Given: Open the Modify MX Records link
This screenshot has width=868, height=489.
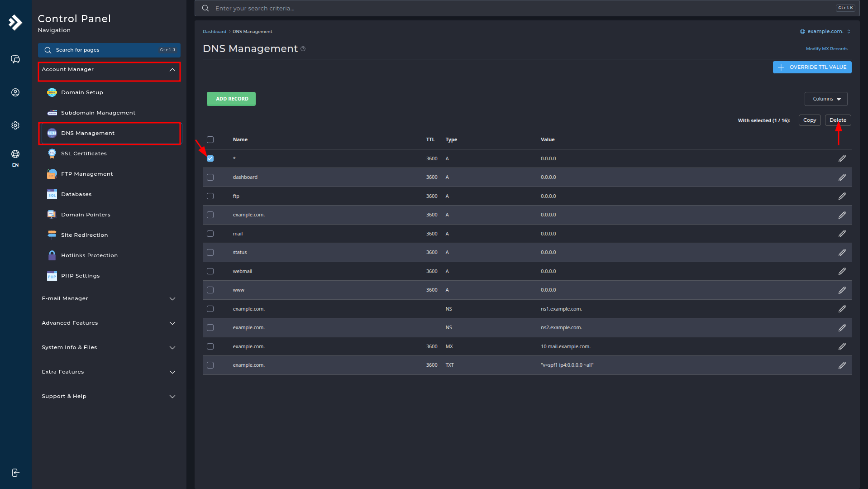Looking at the screenshot, I should (x=826, y=48).
